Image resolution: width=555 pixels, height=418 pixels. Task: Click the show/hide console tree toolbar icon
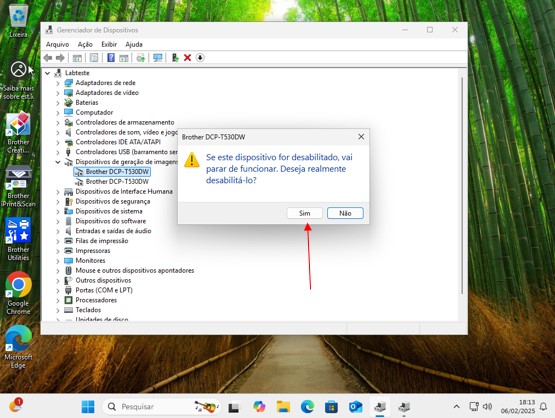coord(77,58)
